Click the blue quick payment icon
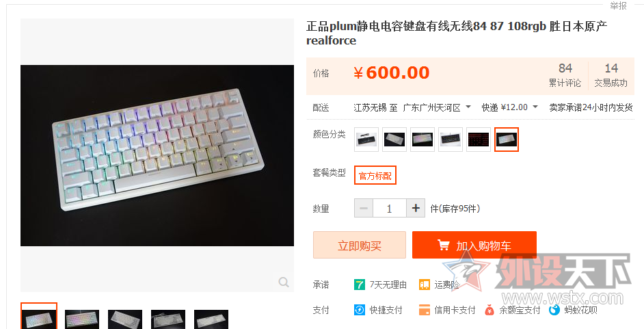Screen dimensions: 644x329 [x=360, y=310]
